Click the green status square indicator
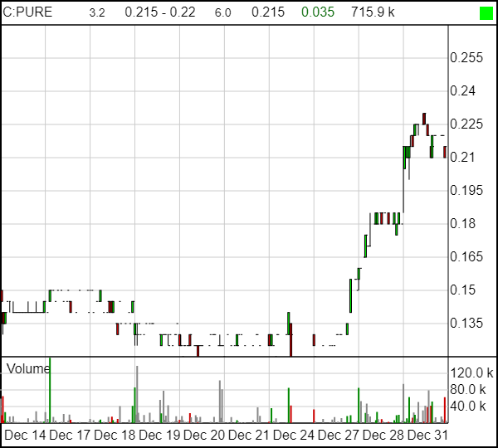 [486, 13]
